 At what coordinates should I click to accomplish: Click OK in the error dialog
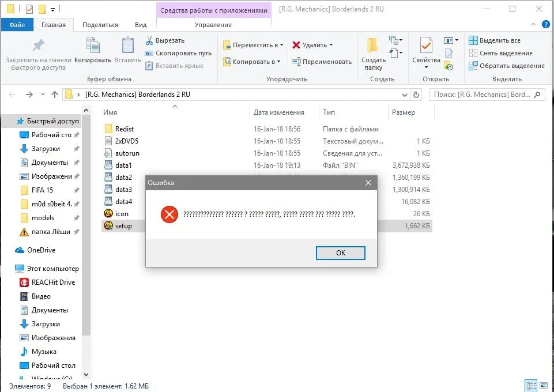tap(341, 253)
